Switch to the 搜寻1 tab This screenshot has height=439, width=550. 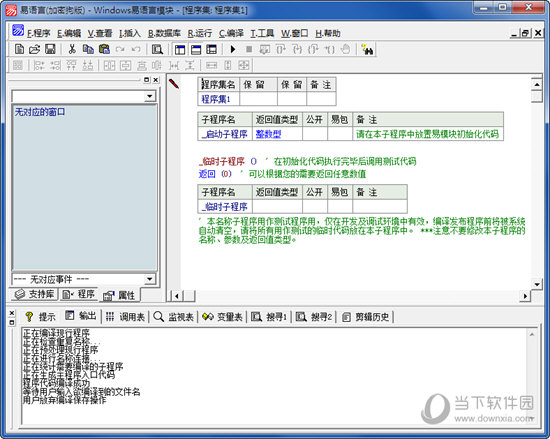point(269,317)
